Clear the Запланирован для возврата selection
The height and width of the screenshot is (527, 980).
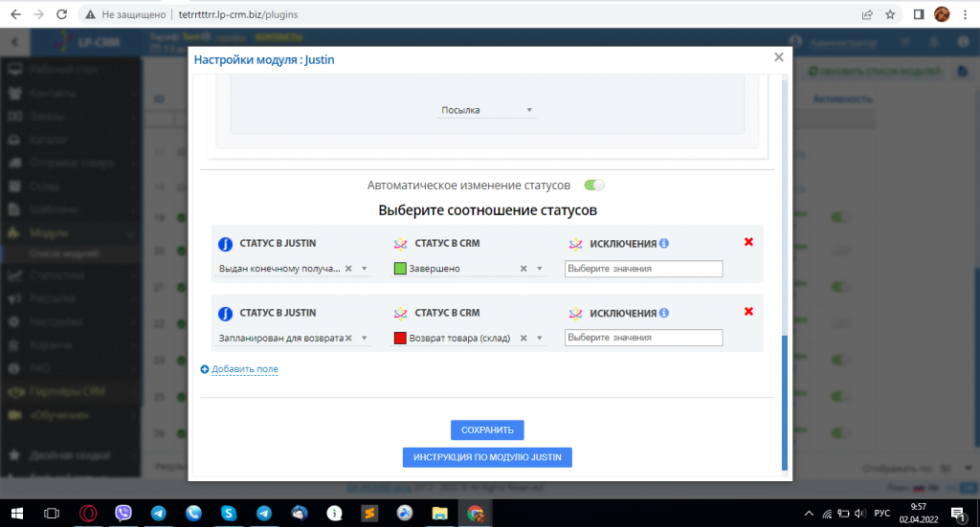pyautogui.click(x=348, y=338)
